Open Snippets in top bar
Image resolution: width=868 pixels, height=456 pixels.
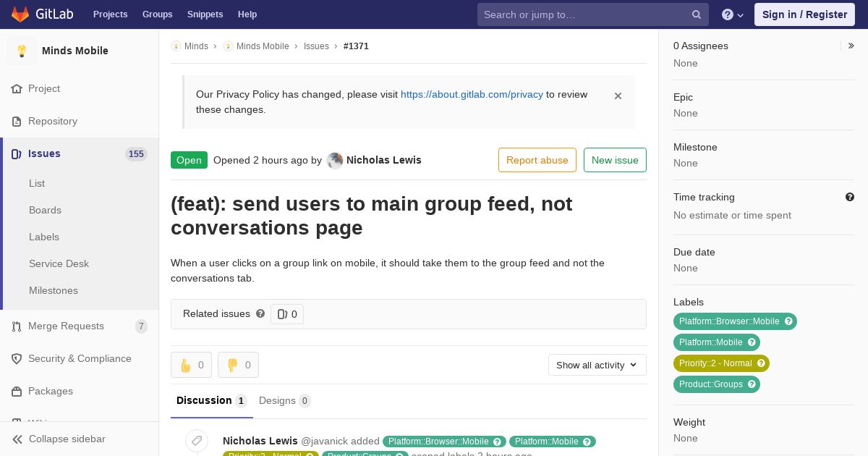(205, 14)
